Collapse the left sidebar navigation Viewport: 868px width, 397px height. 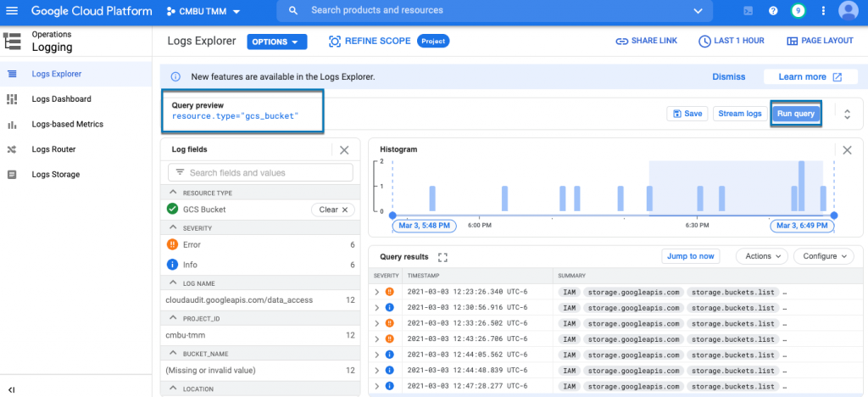[x=12, y=389]
